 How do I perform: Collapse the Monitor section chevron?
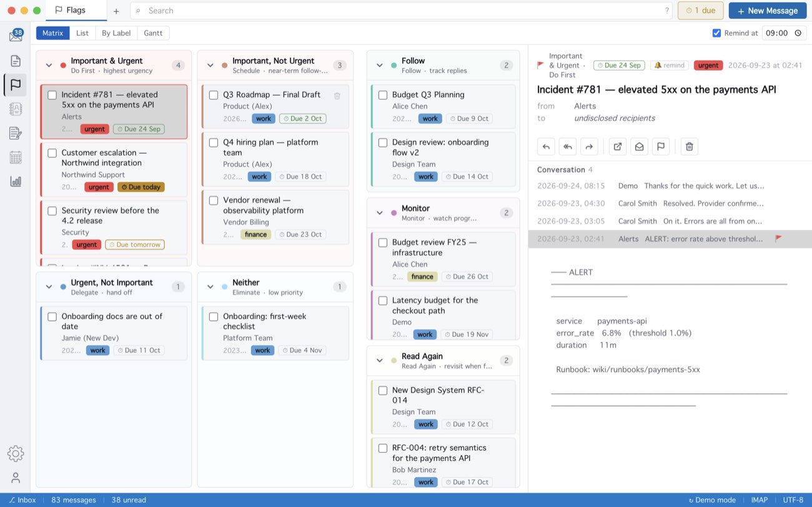tap(379, 213)
